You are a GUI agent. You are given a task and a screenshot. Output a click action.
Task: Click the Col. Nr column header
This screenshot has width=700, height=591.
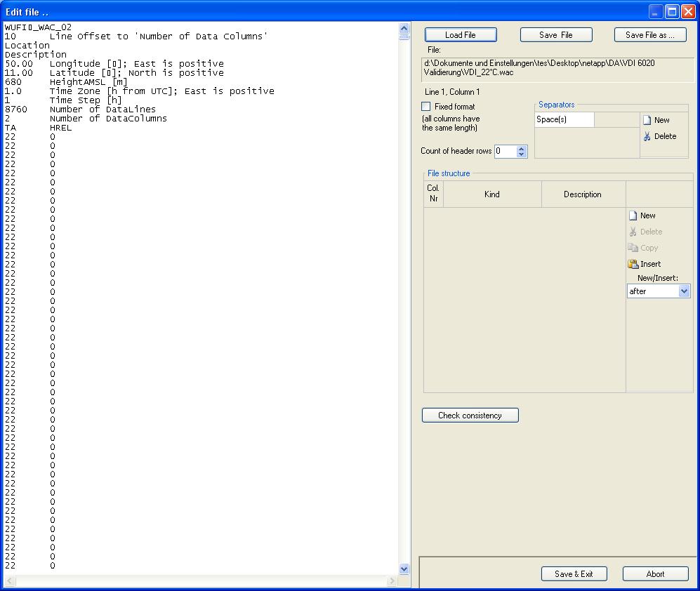pyautogui.click(x=433, y=193)
